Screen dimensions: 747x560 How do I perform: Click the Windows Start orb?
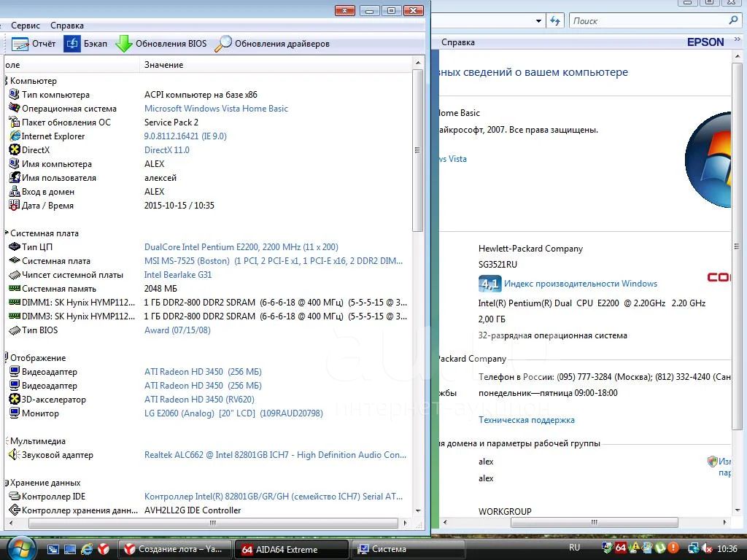click(x=21, y=548)
